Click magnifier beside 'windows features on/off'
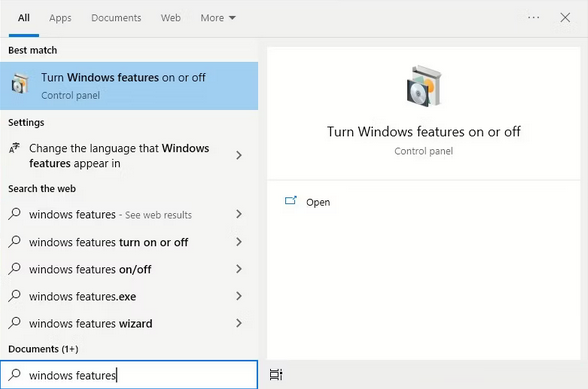The width and height of the screenshot is (588, 389). pos(15,269)
